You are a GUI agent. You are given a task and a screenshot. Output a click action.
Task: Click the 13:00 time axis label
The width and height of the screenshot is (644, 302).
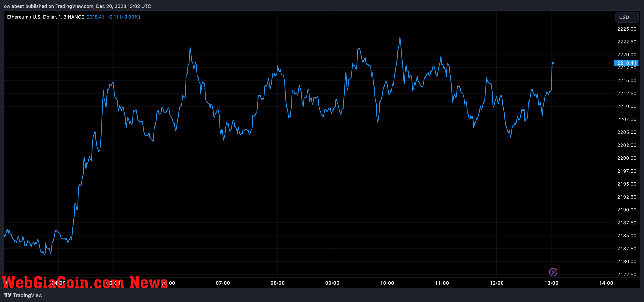pyautogui.click(x=551, y=283)
